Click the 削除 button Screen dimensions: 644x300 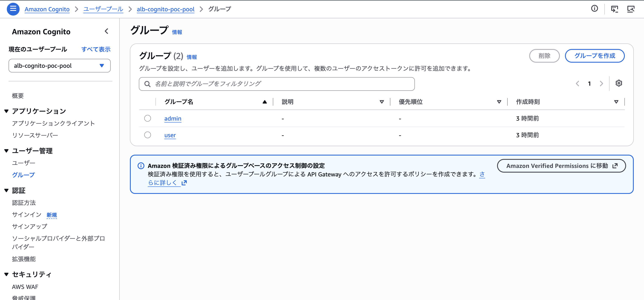coord(544,56)
